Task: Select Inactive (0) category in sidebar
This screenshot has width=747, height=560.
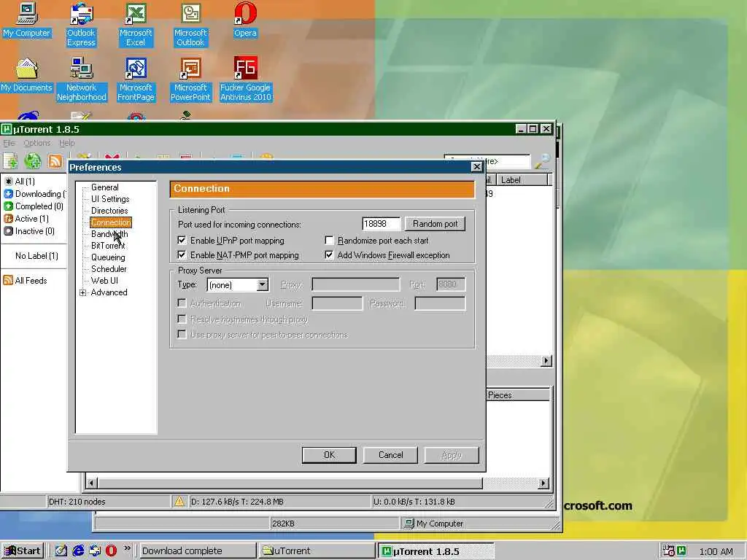Action: (29, 231)
